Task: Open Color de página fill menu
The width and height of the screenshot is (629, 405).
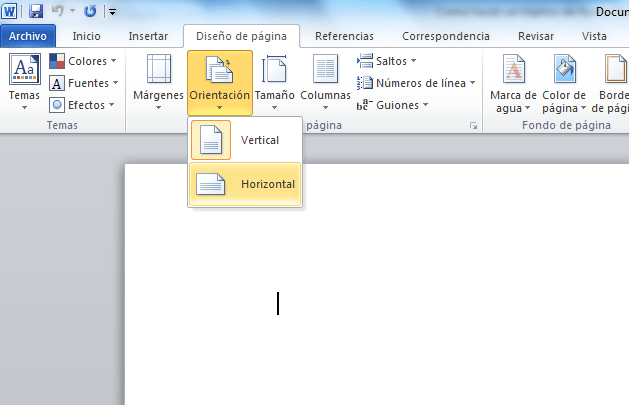Action: click(x=564, y=83)
